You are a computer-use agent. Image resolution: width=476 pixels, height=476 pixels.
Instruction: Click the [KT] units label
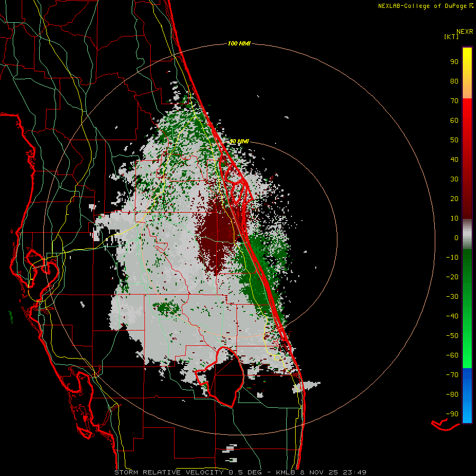pos(452,36)
